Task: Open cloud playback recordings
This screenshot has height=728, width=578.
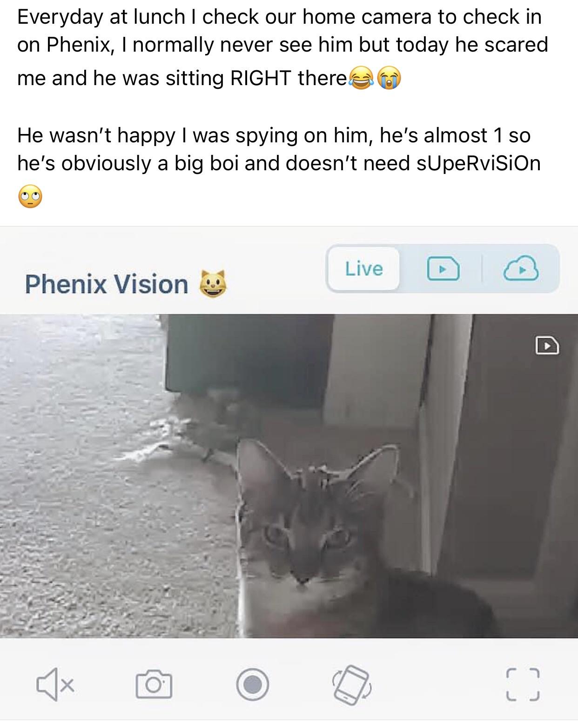Action: click(x=522, y=269)
